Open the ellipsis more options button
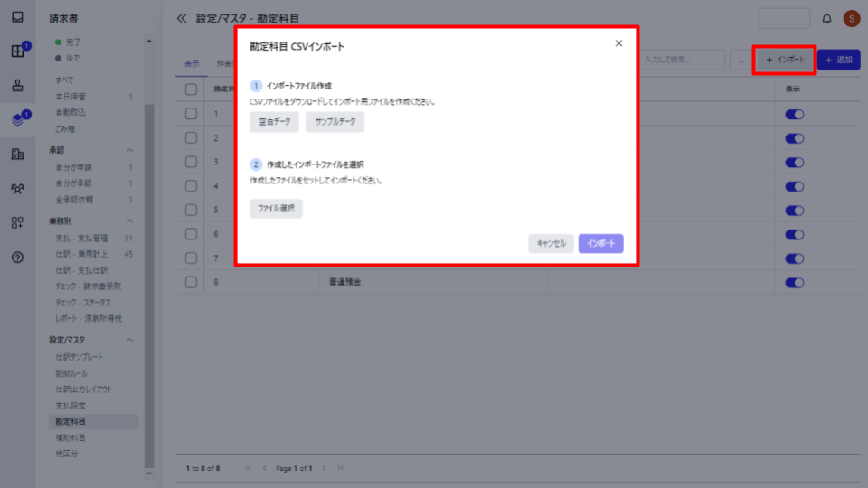 [x=741, y=60]
